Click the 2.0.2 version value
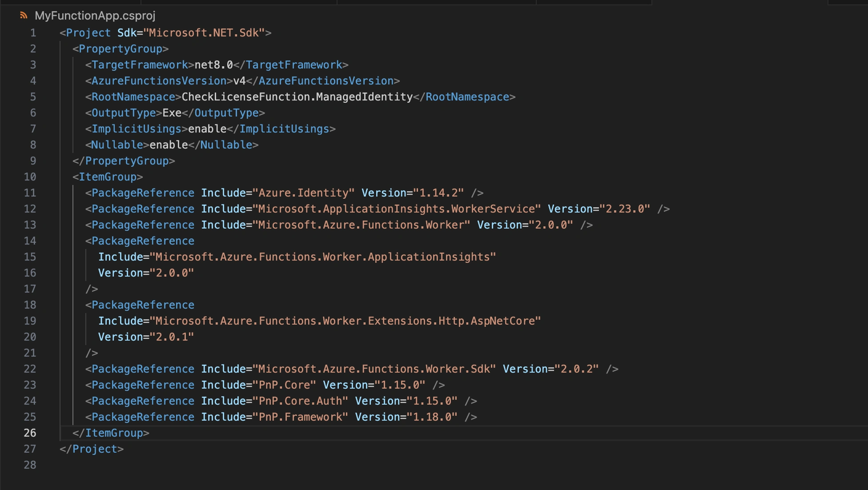 (577, 369)
